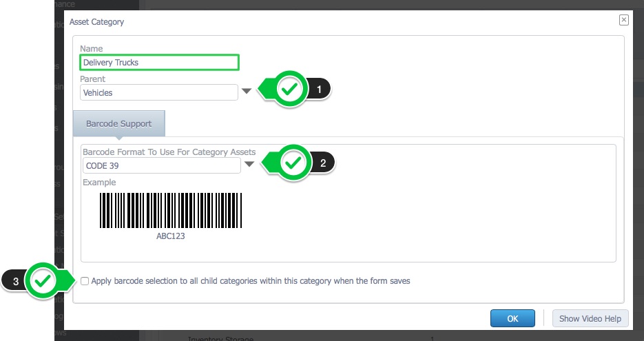Close the Asset Category dialog
The image size is (644, 341).
tap(623, 20)
